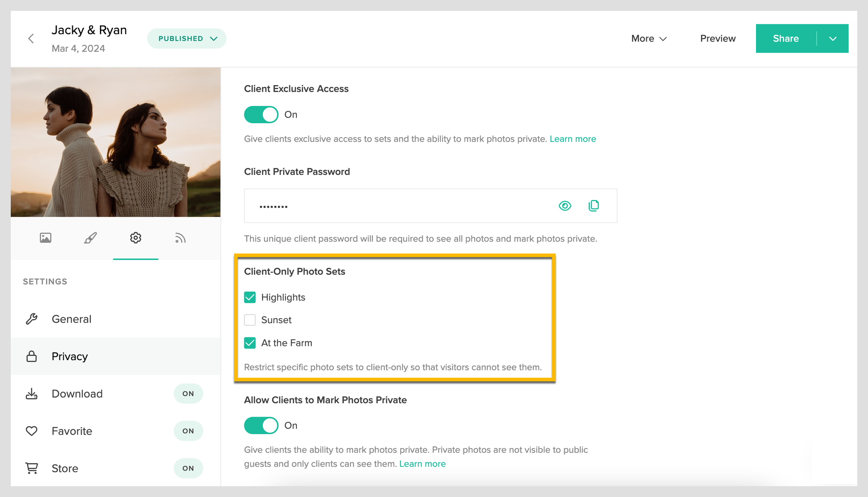This screenshot has height=497, width=868.
Task: Open the Share button dropdown arrow
Action: click(x=833, y=38)
